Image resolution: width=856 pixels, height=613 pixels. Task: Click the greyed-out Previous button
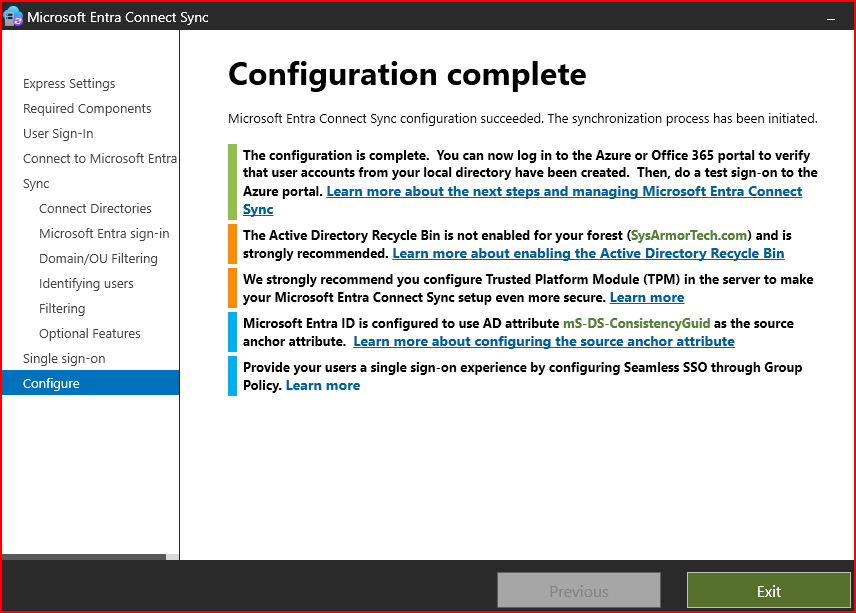click(579, 591)
